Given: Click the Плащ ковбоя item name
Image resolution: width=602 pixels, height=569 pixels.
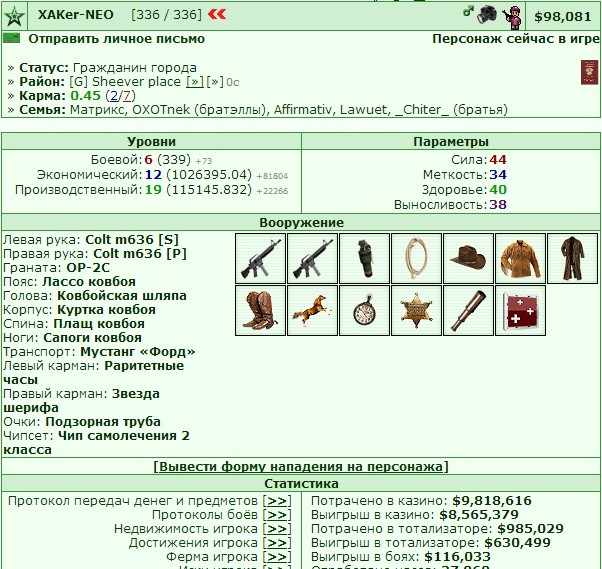Looking at the screenshot, I should click(99, 324).
